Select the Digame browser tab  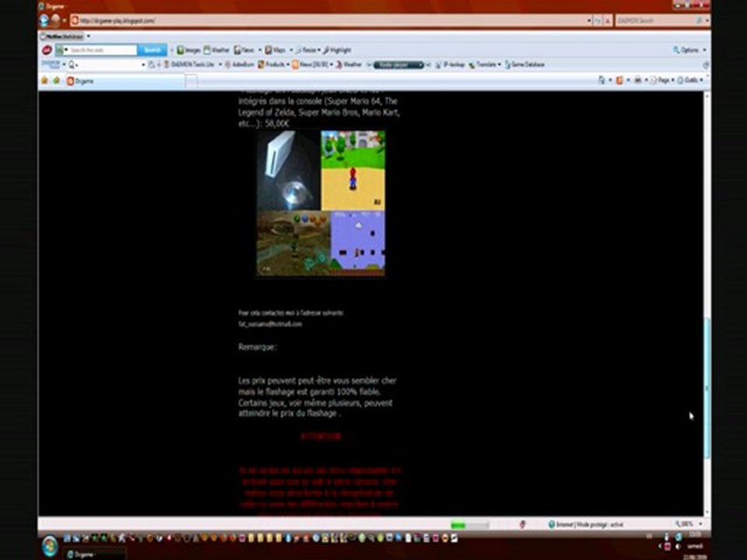tap(124, 81)
